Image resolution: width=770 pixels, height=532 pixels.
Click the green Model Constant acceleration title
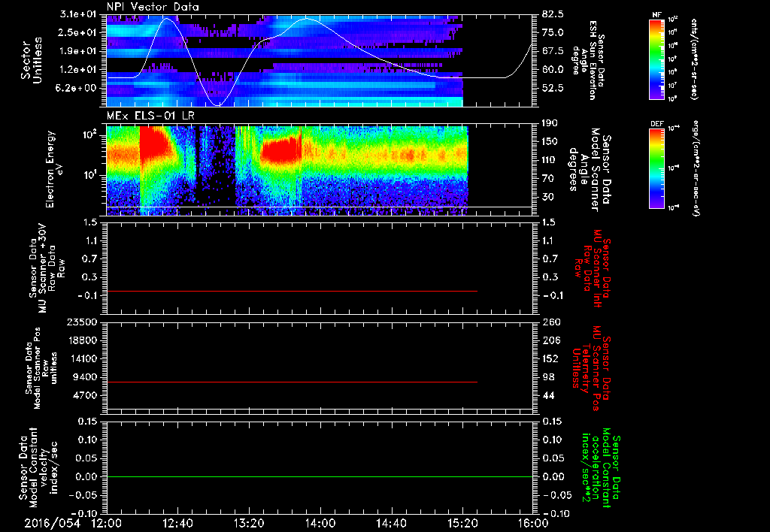pyautogui.click(x=601, y=469)
